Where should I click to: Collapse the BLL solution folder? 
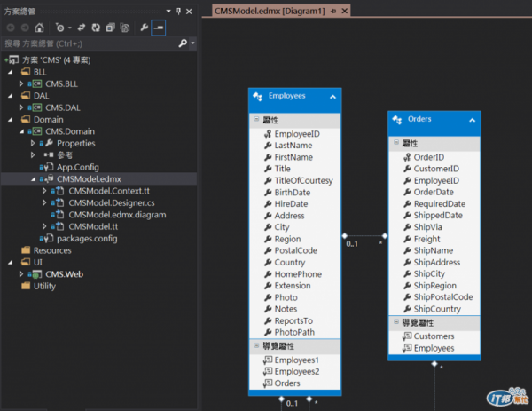(x=11, y=72)
